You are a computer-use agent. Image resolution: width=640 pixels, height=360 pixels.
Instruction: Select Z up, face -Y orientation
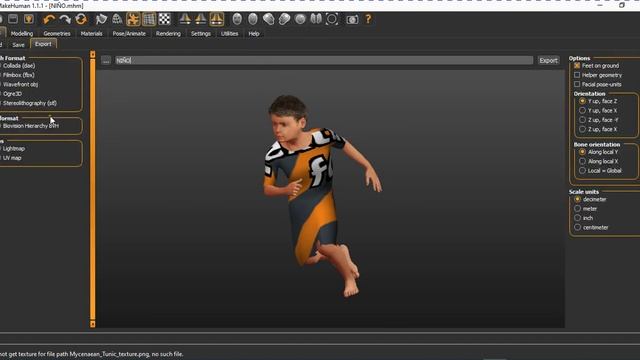coord(582,120)
